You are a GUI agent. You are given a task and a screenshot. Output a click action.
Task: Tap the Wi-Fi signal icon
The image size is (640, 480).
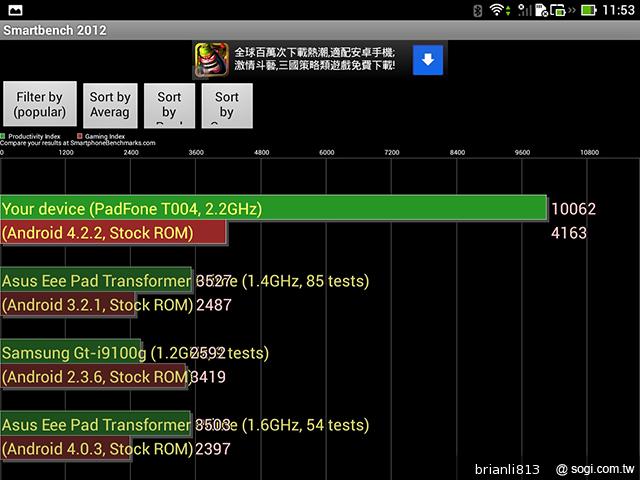[496, 10]
